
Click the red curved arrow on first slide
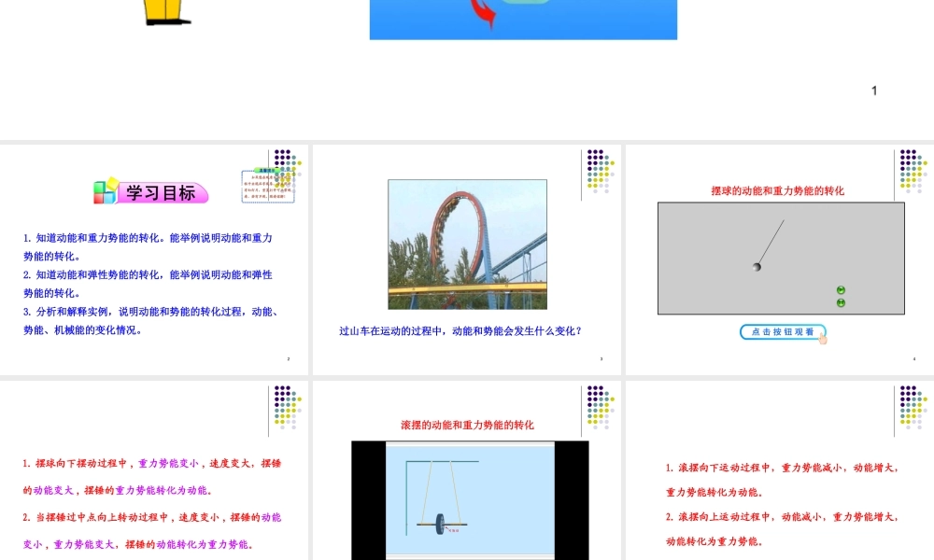(484, 15)
